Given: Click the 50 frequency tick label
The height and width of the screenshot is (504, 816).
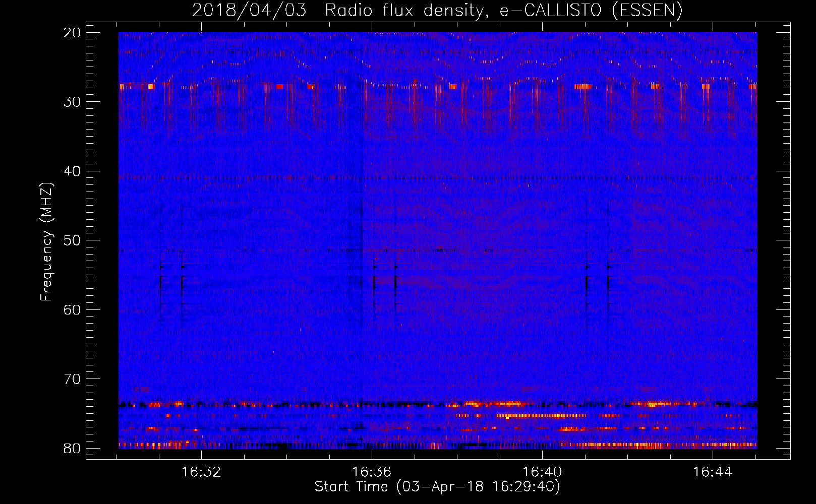Looking at the screenshot, I should tap(72, 240).
